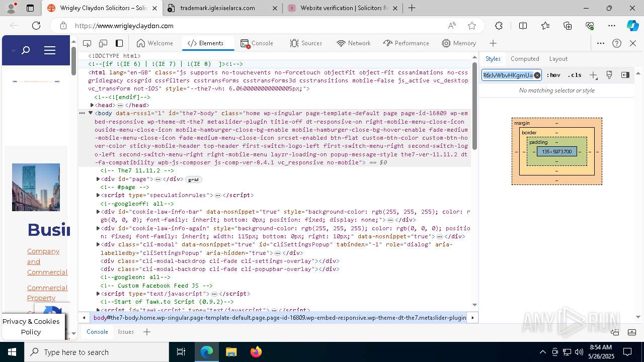This screenshot has height=362, width=644.
Task: Open the Sources tab
Action: pyautogui.click(x=306, y=43)
